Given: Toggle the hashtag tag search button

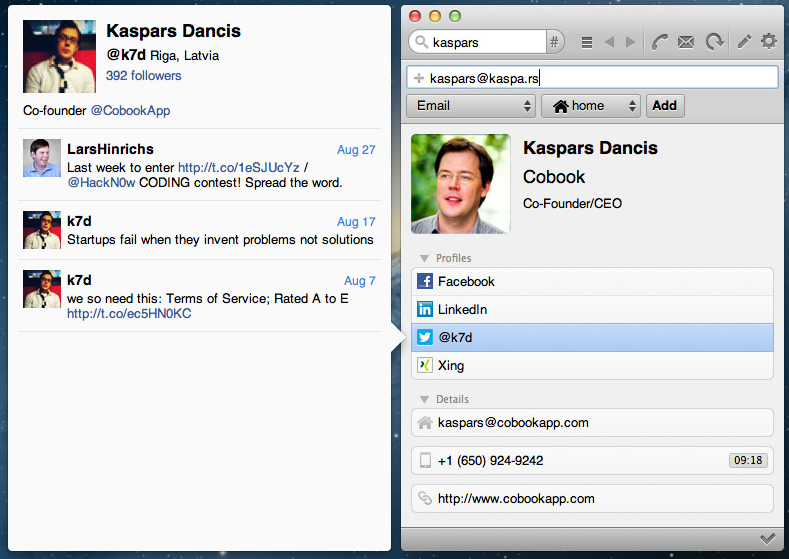Looking at the screenshot, I should [556, 42].
